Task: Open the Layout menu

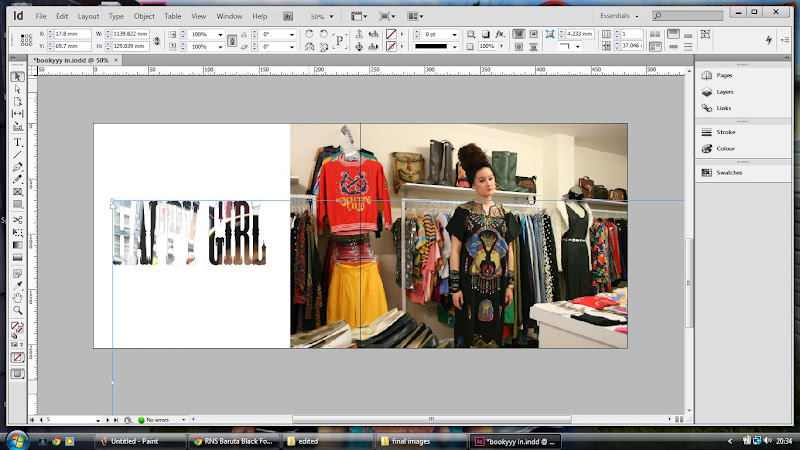Action: coord(88,16)
